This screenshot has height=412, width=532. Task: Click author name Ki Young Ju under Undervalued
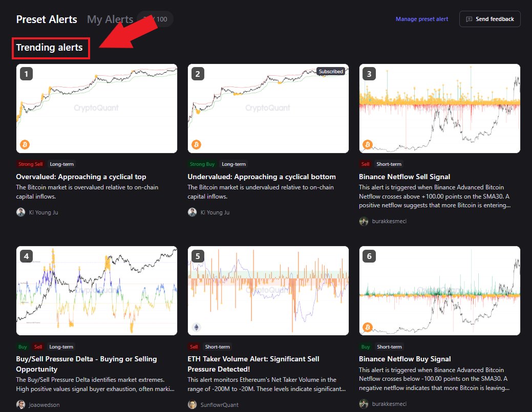(x=215, y=212)
